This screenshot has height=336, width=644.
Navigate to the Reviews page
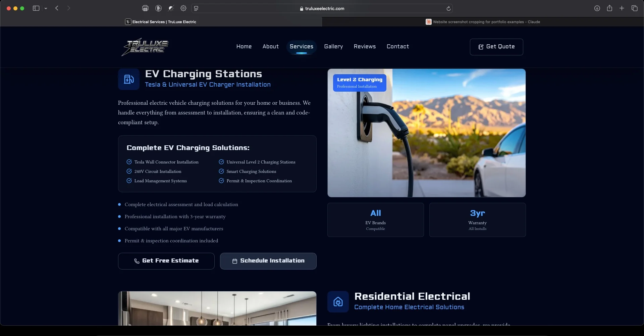tap(365, 47)
